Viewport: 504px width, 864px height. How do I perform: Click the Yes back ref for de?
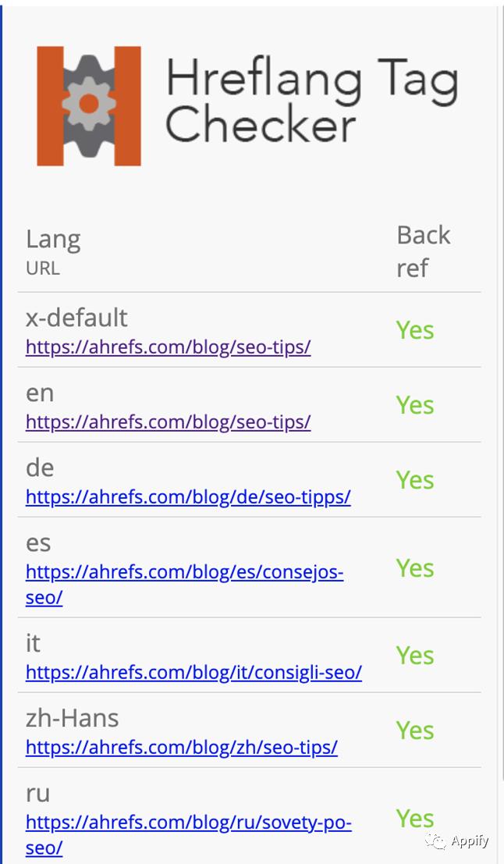414,480
